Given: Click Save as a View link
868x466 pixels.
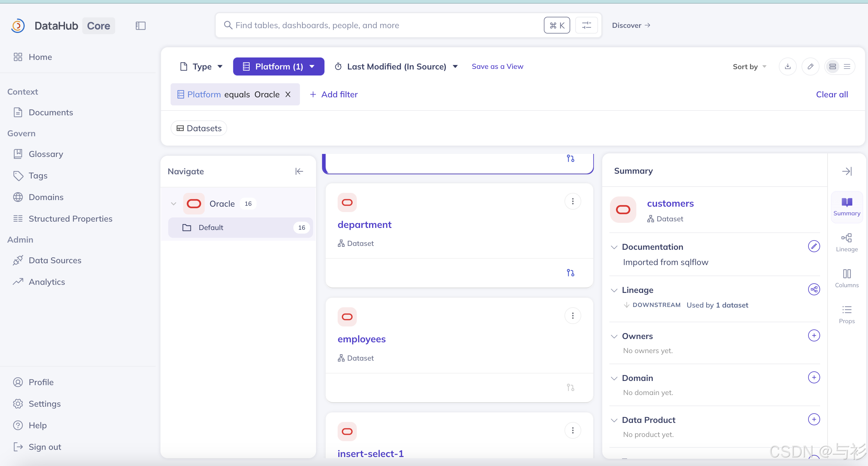Looking at the screenshot, I should pos(497,66).
